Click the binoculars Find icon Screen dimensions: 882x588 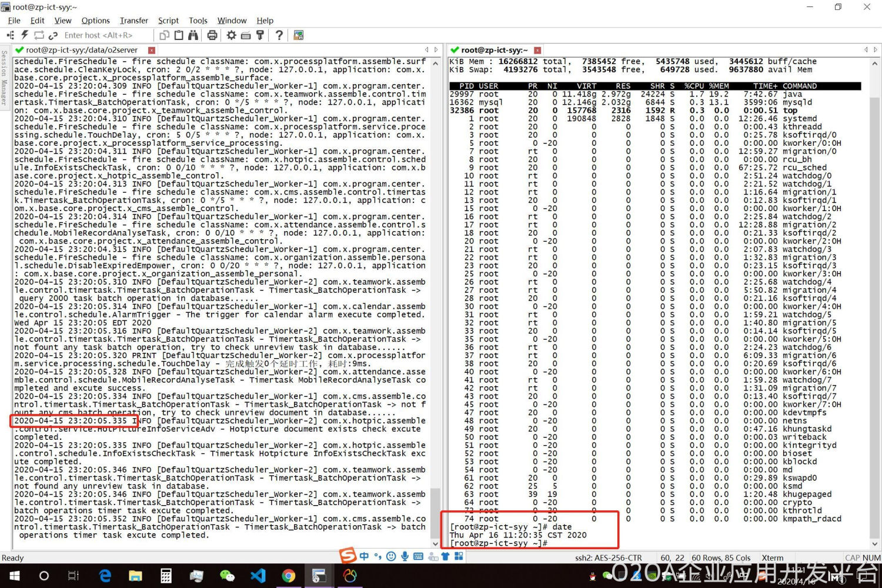pyautogui.click(x=193, y=35)
